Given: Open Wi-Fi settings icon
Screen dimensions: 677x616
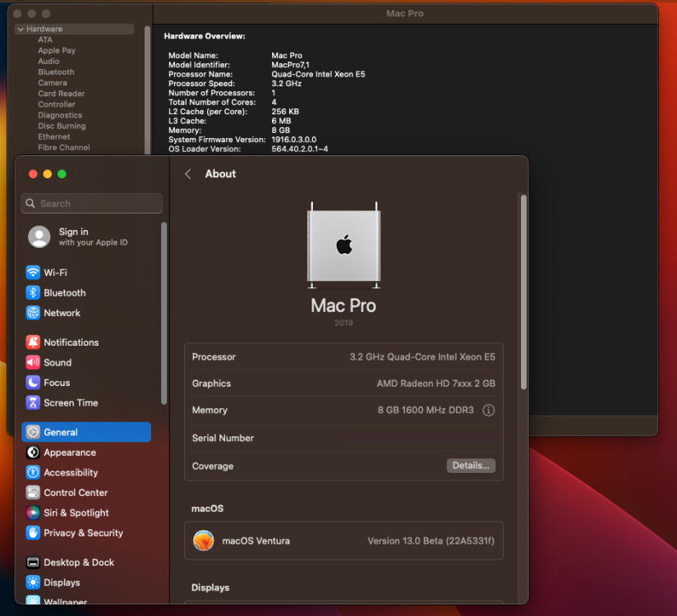Looking at the screenshot, I should [x=33, y=273].
